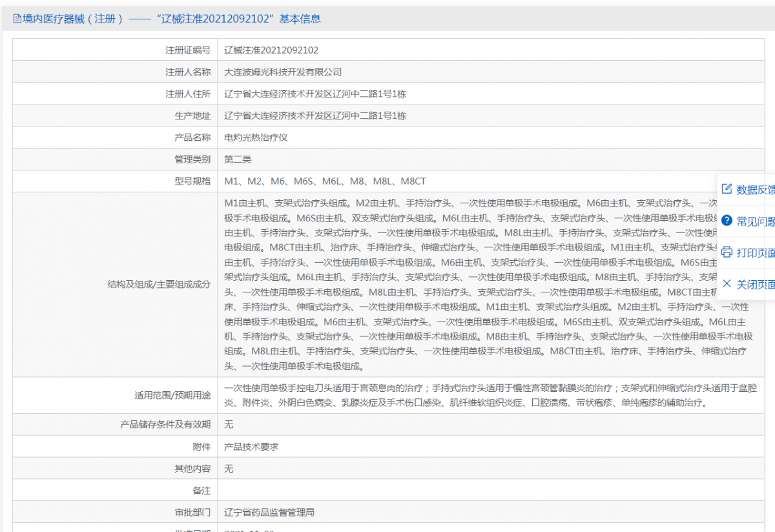775x532 pixels.
Task: Open 数据反馈 feedback link
Action: pyautogui.click(x=756, y=189)
